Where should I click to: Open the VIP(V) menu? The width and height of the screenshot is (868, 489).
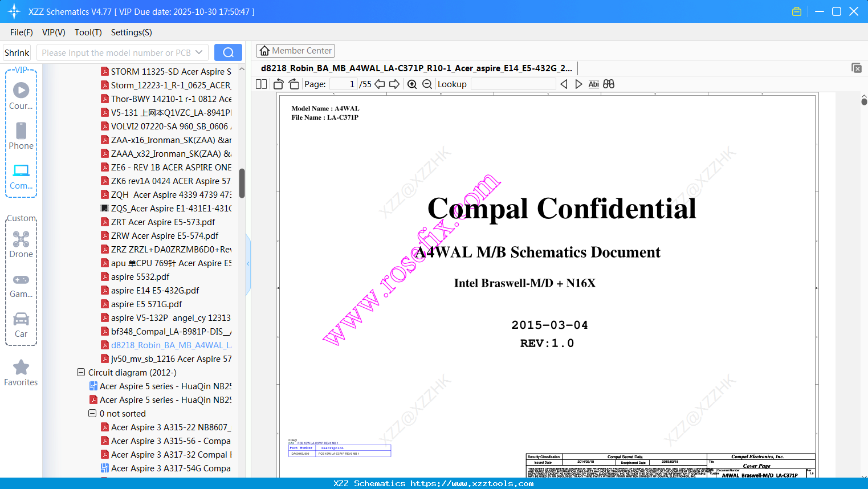(x=54, y=32)
